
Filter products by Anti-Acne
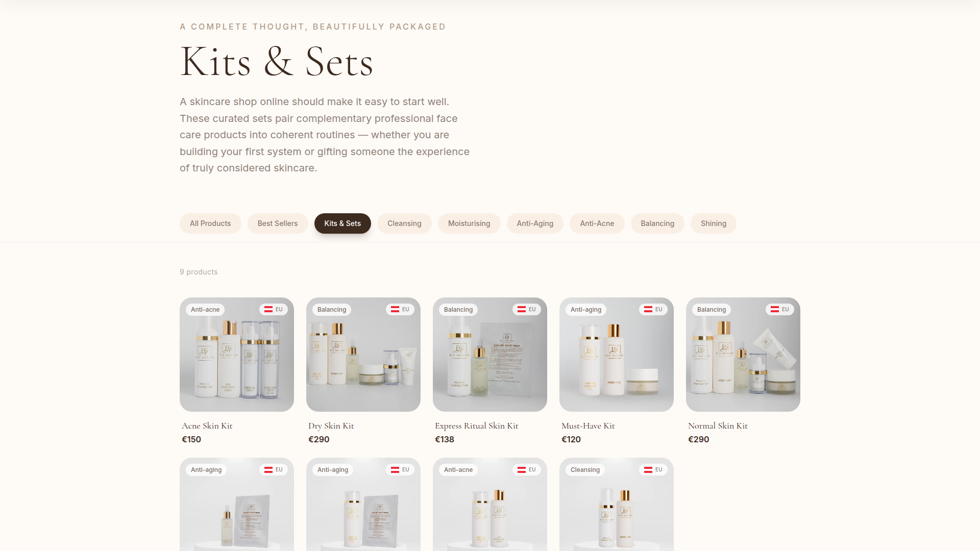[597, 223]
